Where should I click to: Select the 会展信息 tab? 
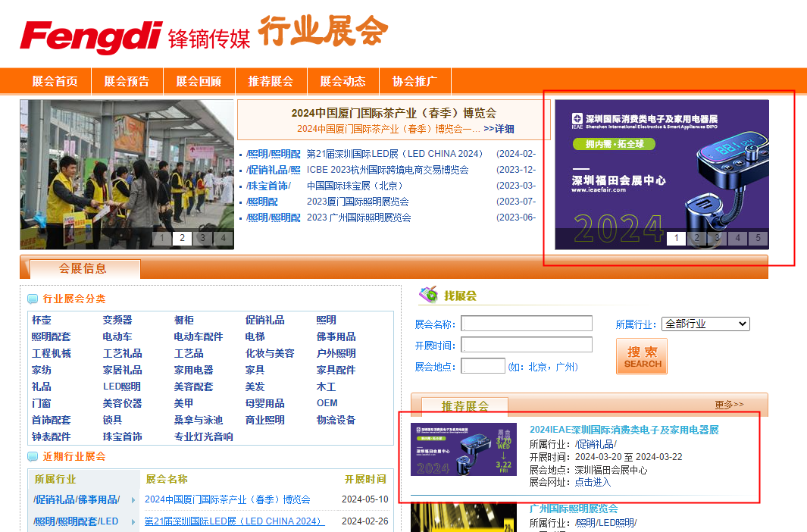(83, 268)
